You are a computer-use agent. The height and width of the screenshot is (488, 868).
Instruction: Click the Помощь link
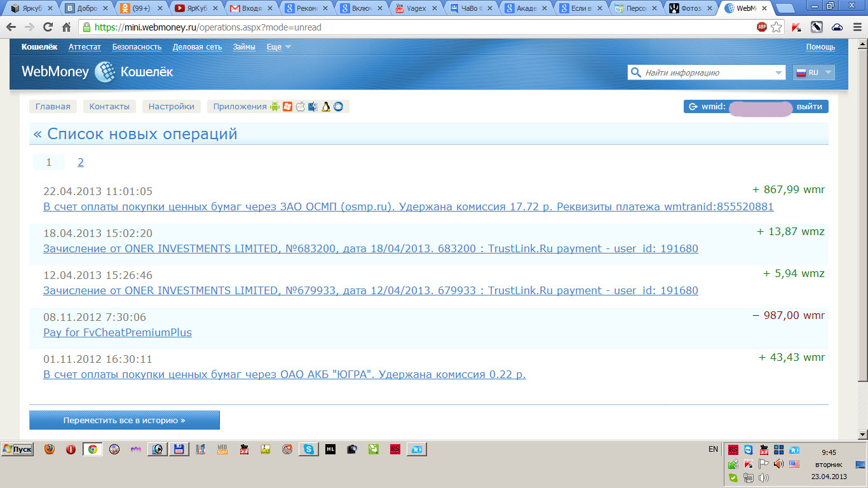[821, 47]
